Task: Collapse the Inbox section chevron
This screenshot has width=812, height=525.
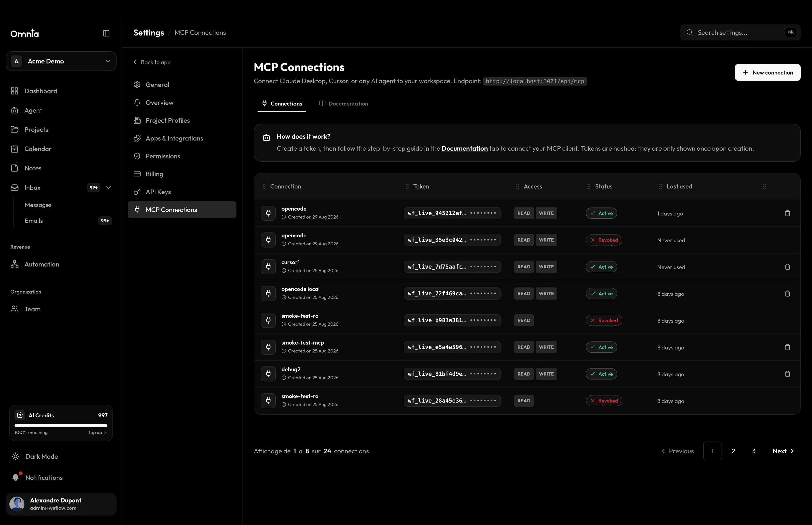Action: point(109,188)
